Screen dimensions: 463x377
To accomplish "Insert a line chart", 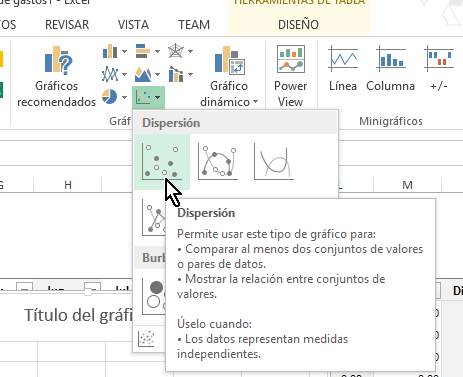I will [110, 74].
